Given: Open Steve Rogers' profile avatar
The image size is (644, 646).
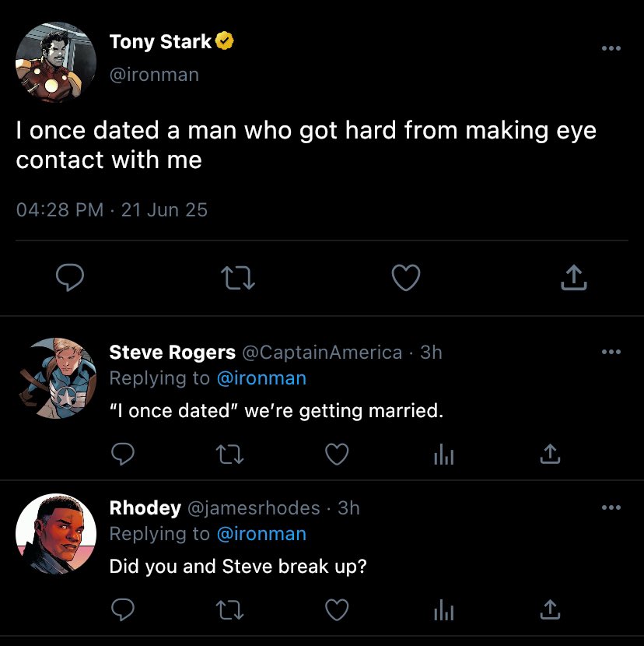Looking at the screenshot, I should pos(55,378).
